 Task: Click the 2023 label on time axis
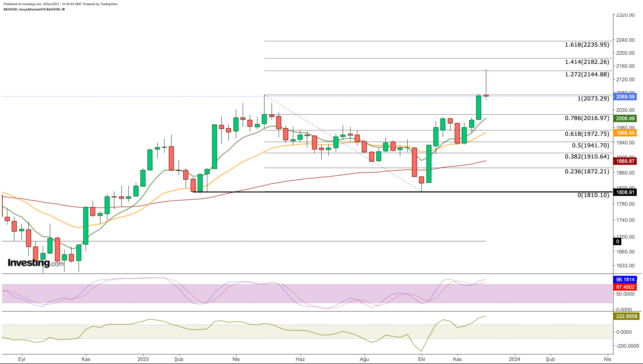point(143,359)
